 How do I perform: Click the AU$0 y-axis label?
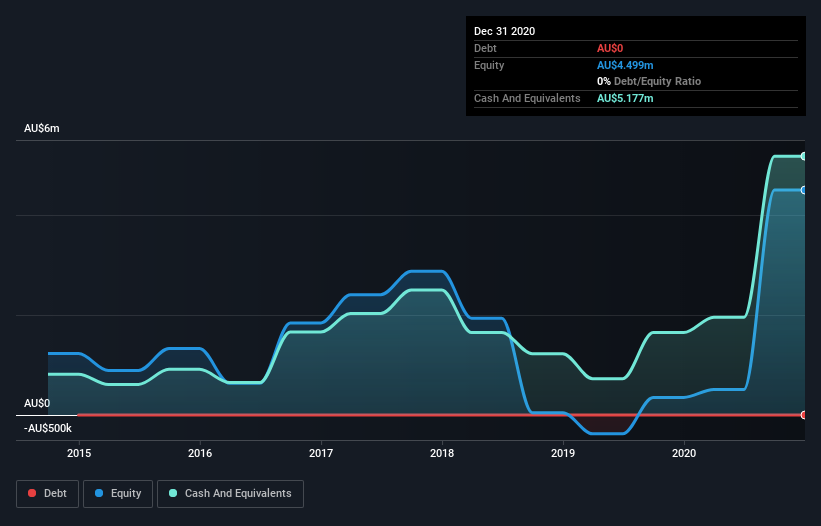pyautogui.click(x=37, y=403)
